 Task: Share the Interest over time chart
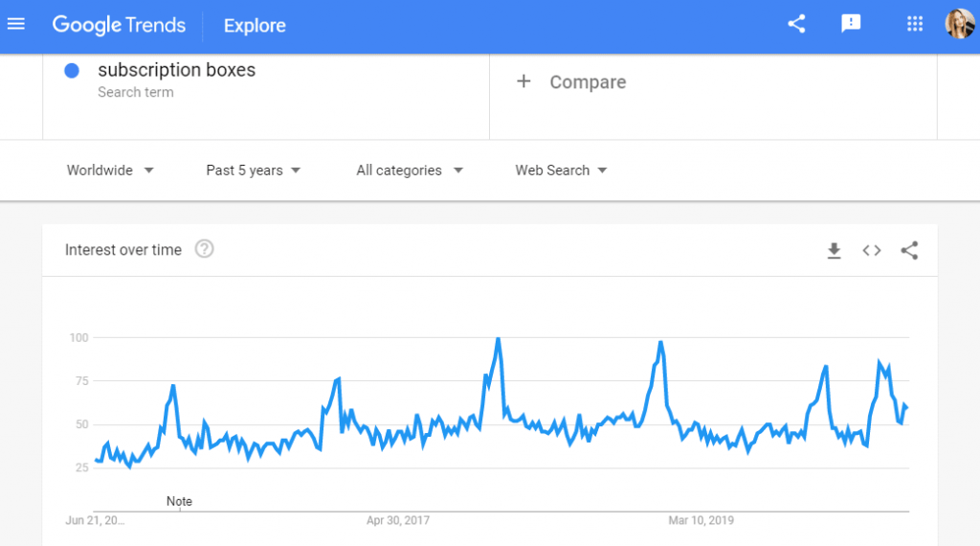(x=909, y=251)
